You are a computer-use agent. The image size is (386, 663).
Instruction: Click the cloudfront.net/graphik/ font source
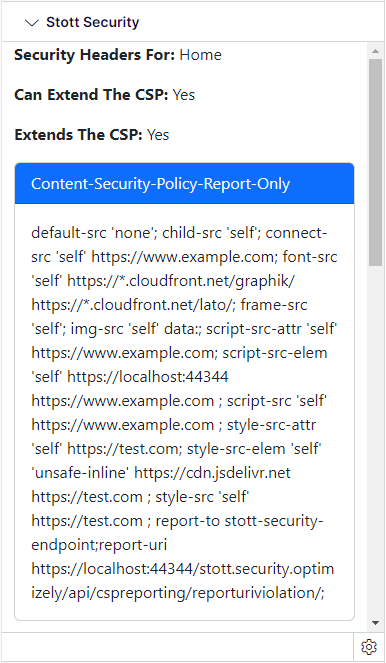(x=181, y=281)
